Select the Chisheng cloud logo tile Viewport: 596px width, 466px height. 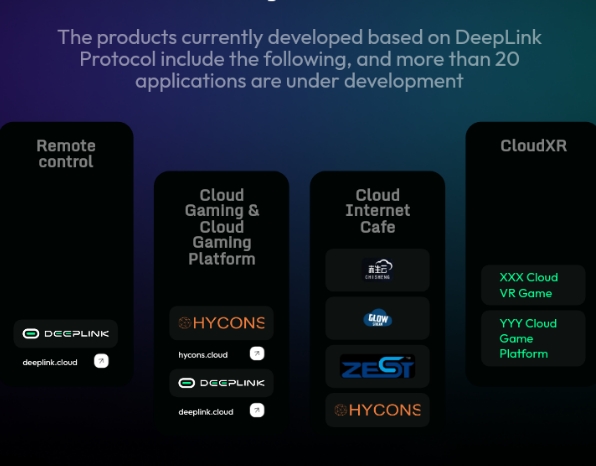coord(377,270)
